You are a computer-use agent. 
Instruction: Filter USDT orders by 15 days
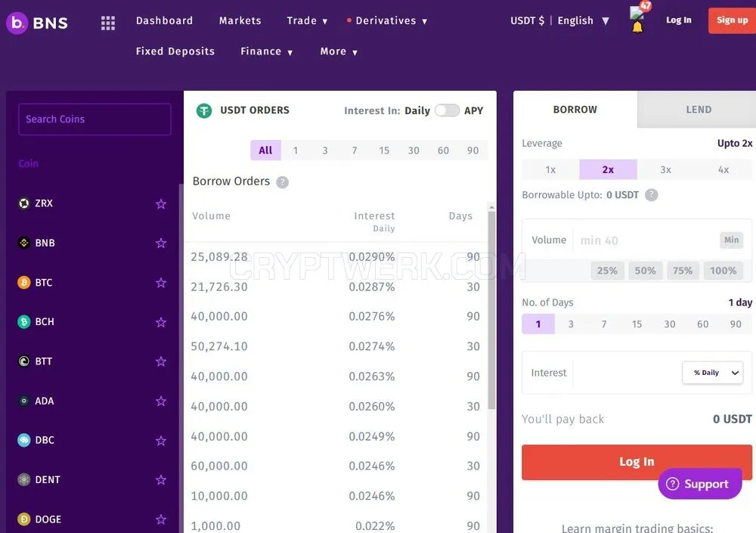tap(384, 150)
